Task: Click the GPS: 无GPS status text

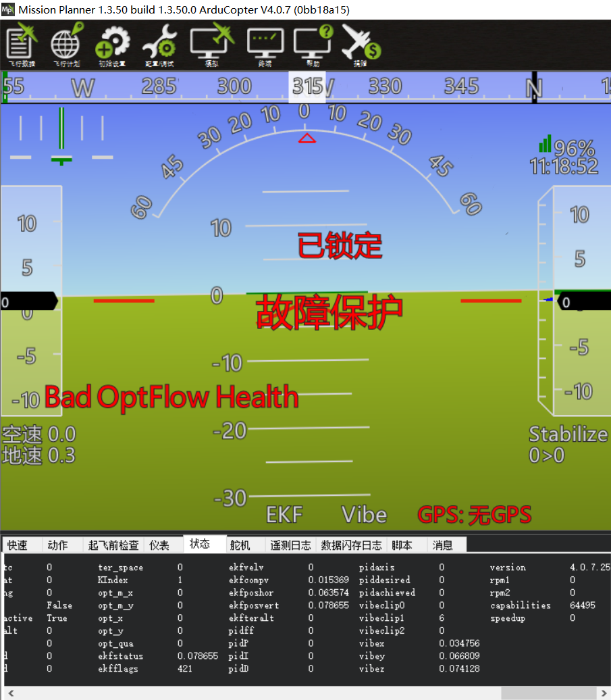Action: tap(475, 515)
